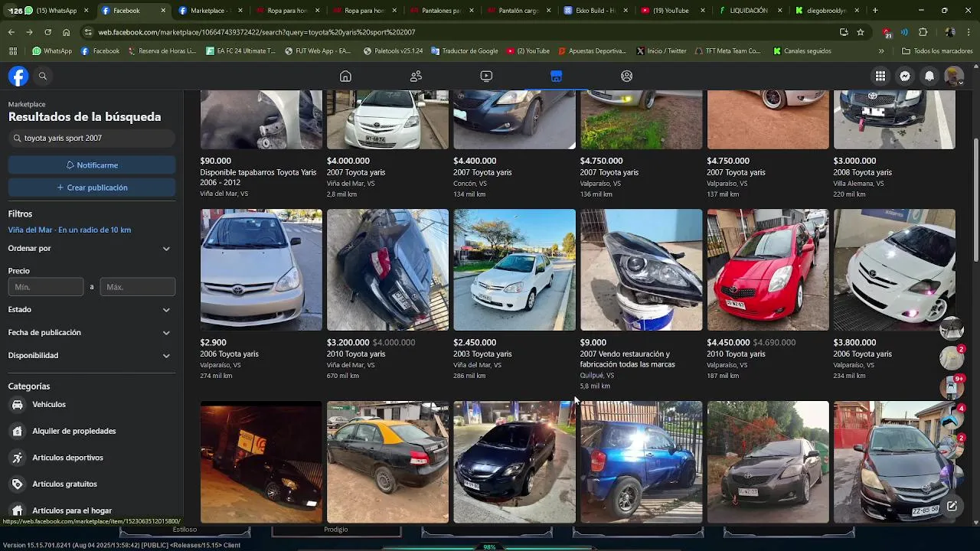This screenshot has width=980, height=551.
Task: Click browser reload button
Action: coord(47,32)
